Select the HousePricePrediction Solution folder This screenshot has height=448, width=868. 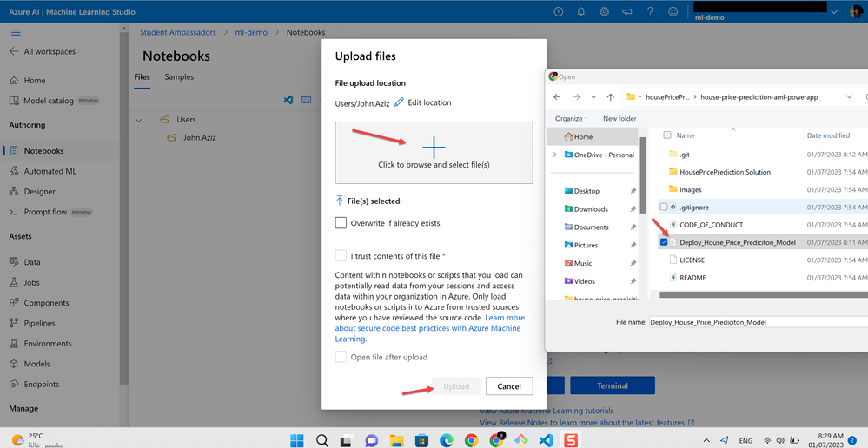pyautogui.click(x=725, y=171)
